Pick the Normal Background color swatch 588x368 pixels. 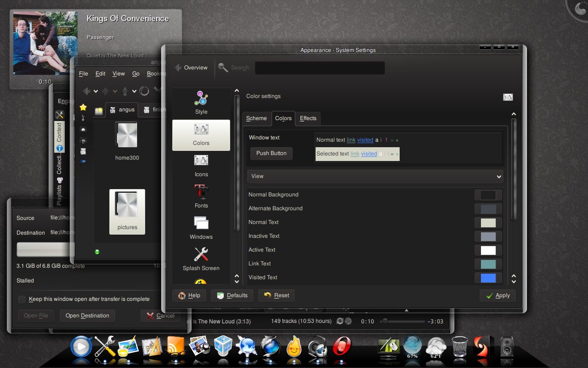tap(488, 195)
